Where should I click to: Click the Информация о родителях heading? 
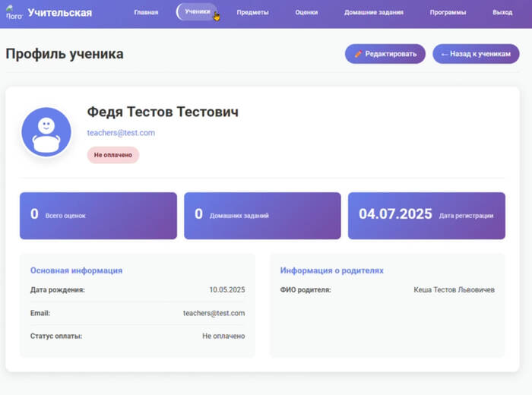pyautogui.click(x=331, y=270)
